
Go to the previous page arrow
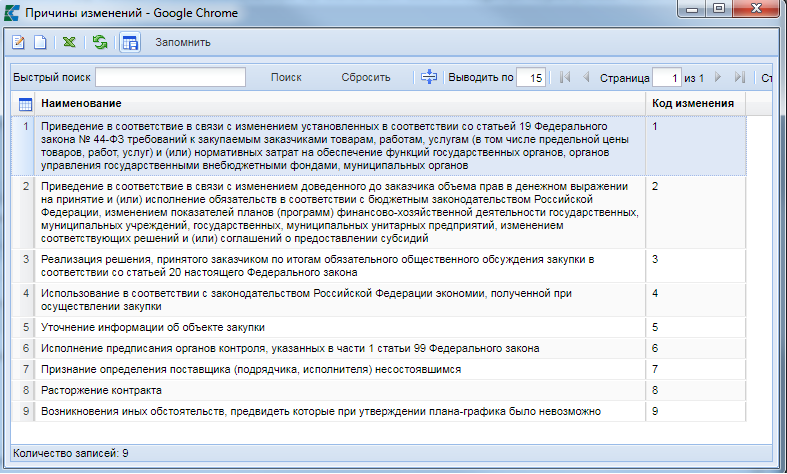586,77
